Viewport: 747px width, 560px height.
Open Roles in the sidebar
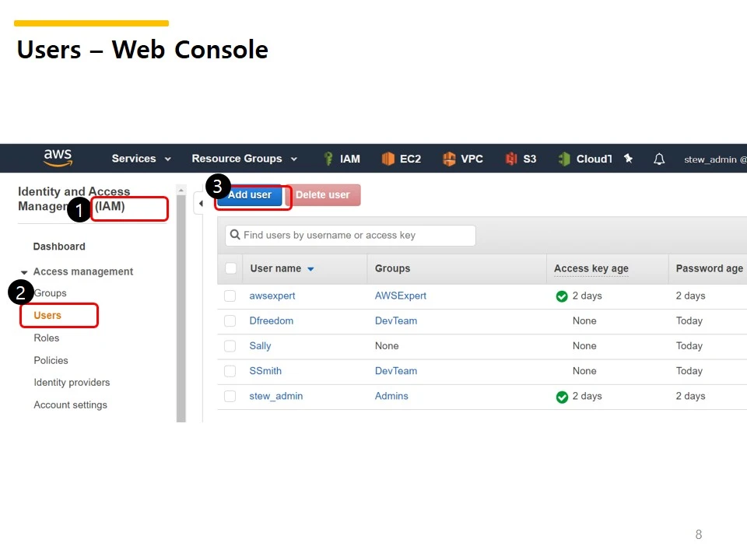point(46,338)
